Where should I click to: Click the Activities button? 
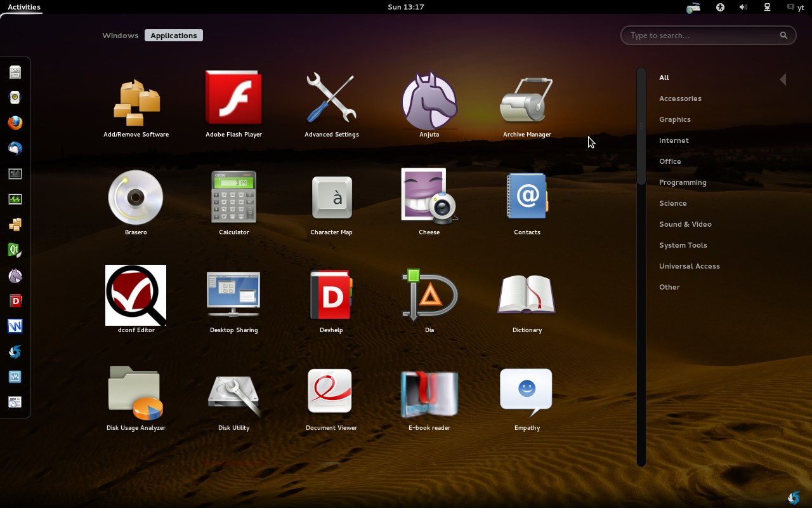[24, 7]
